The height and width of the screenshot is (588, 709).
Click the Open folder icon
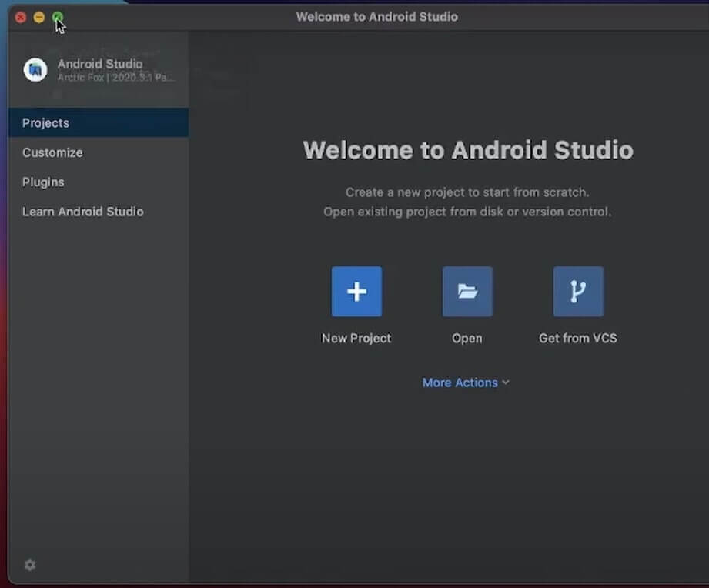(x=467, y=292)
